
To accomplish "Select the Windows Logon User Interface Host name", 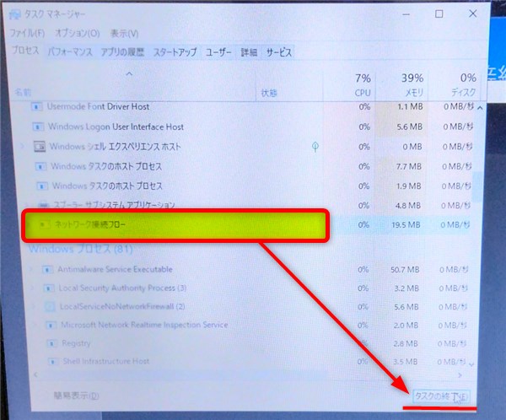I will (116, 127).
